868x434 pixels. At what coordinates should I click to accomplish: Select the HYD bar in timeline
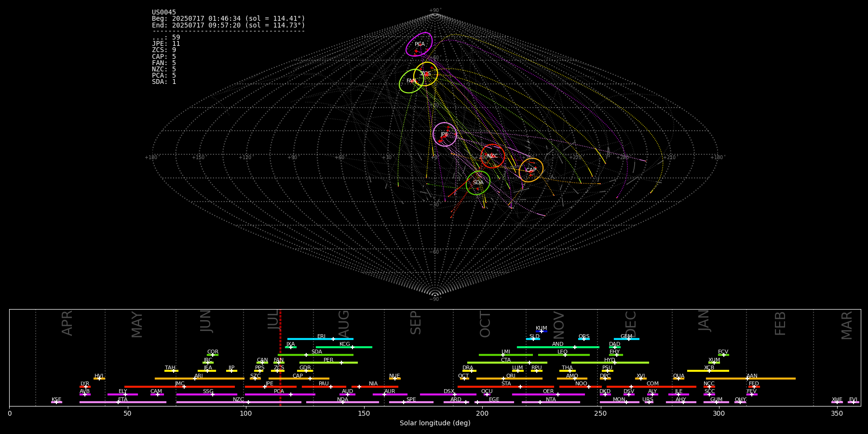(610, 363)
